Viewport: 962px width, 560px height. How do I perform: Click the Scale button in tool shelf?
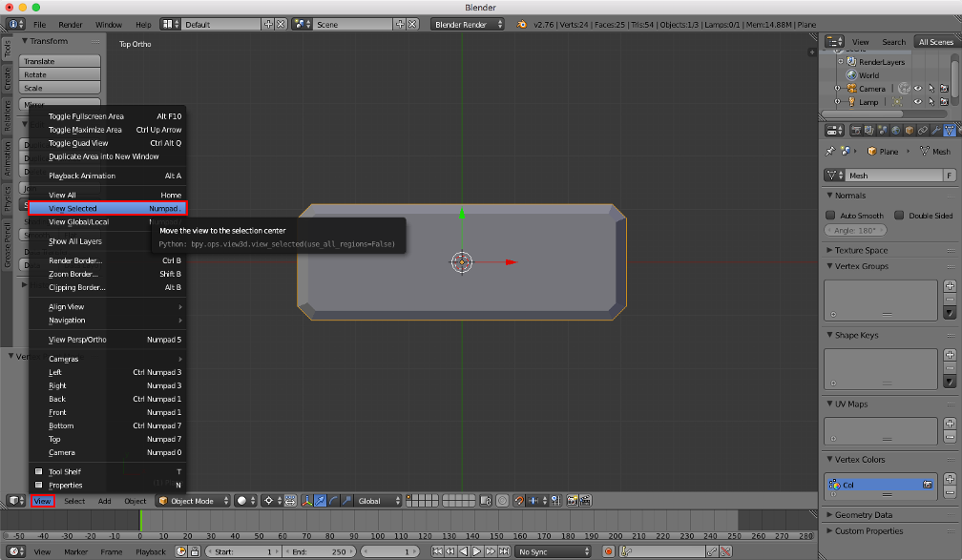point(59,89)
